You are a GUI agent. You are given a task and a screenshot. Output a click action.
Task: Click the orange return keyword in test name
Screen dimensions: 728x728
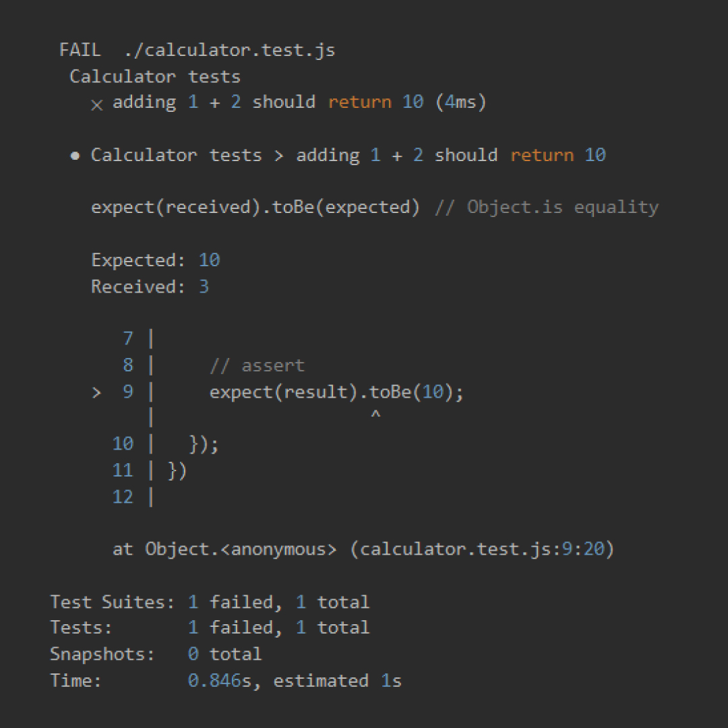360,102
